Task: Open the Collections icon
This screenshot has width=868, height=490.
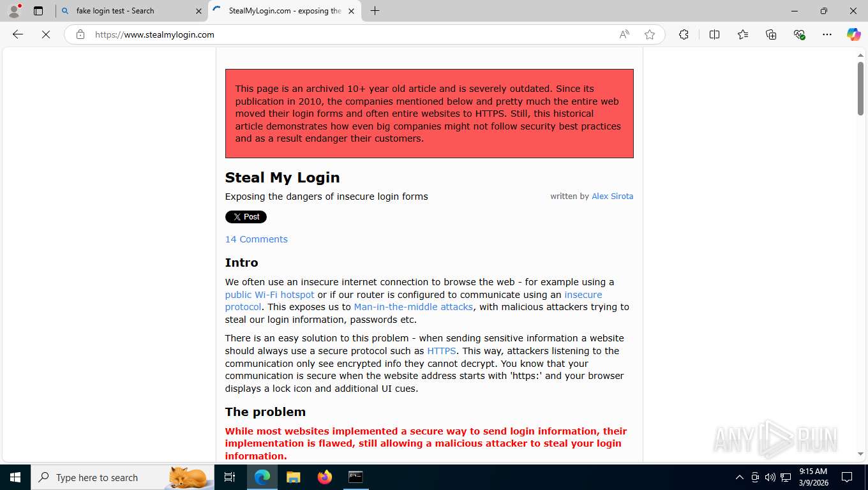Action: pos(771,34)
